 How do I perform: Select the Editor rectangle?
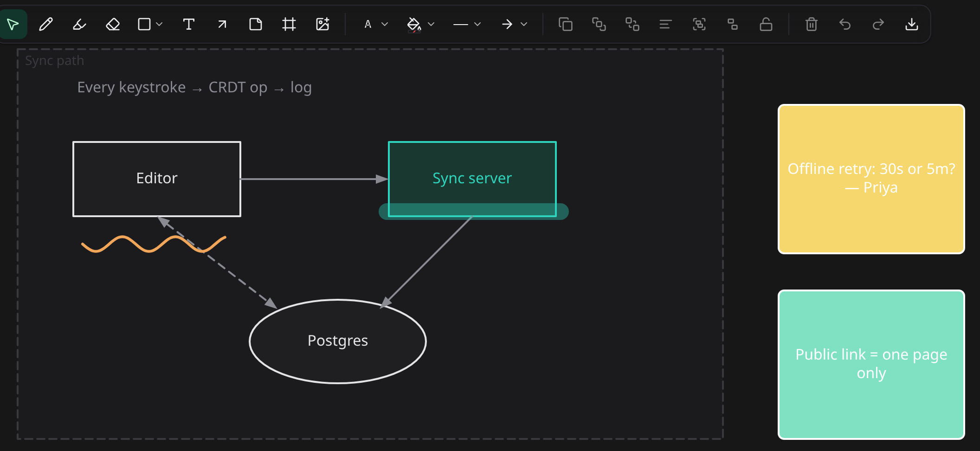(157, 179)
